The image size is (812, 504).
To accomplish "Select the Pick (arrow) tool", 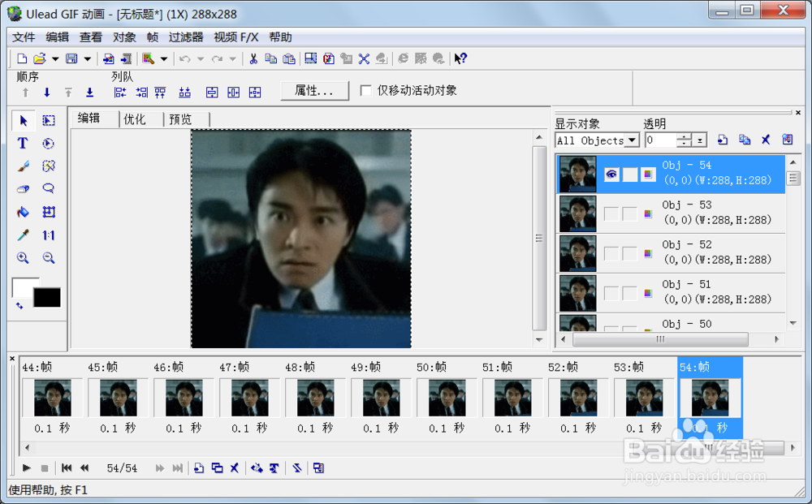I will (x=24, y=121).
